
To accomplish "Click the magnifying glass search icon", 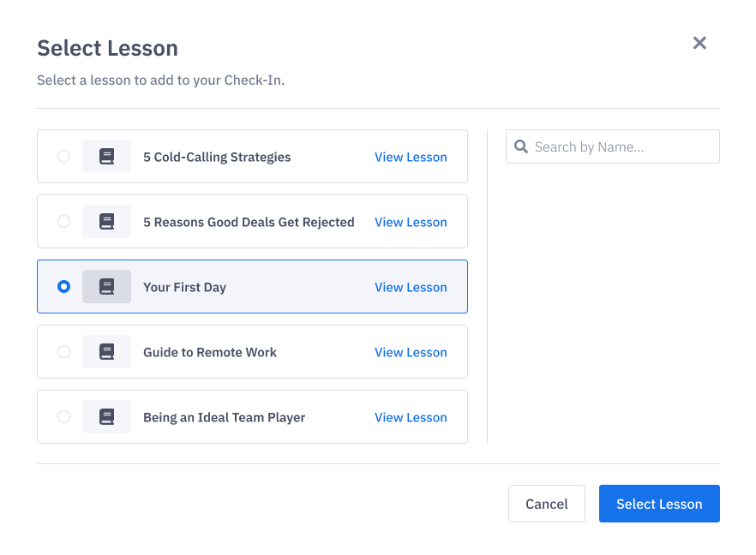I will [521, 146].
